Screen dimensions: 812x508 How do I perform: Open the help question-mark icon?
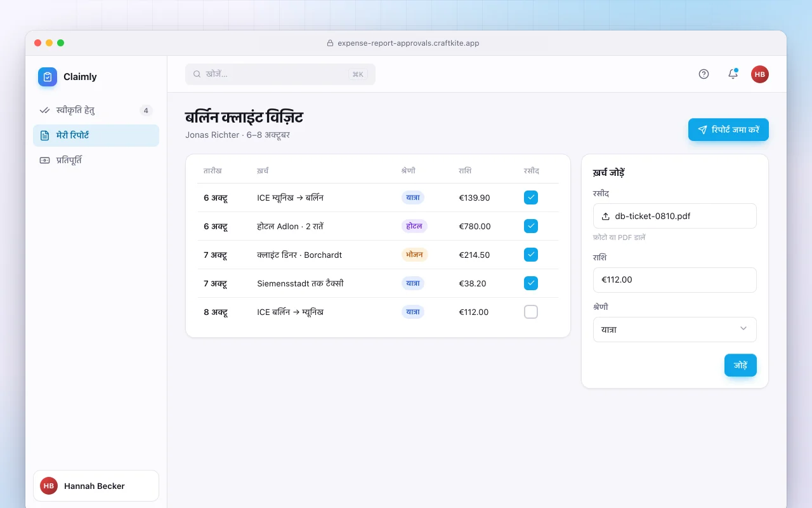coord(704,74)
